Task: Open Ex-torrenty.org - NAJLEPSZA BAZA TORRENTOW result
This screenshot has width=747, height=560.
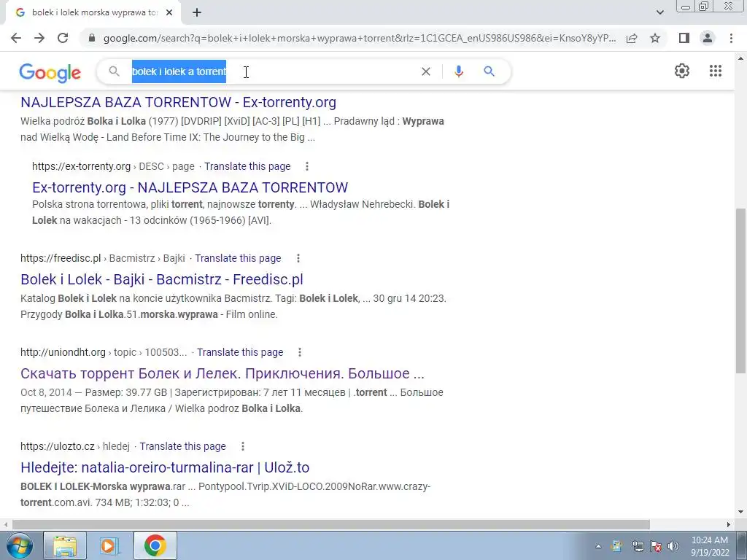Action: (190, 187)
